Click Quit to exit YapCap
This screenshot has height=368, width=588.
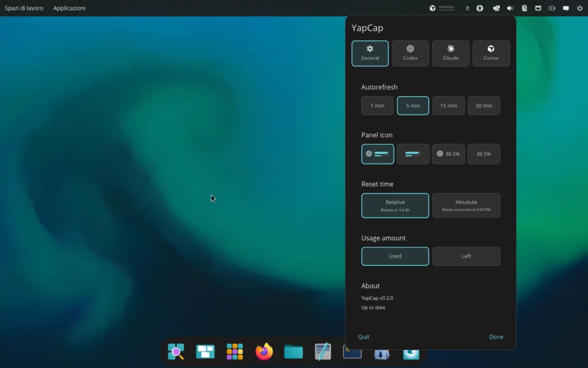(x=363, y=337)
